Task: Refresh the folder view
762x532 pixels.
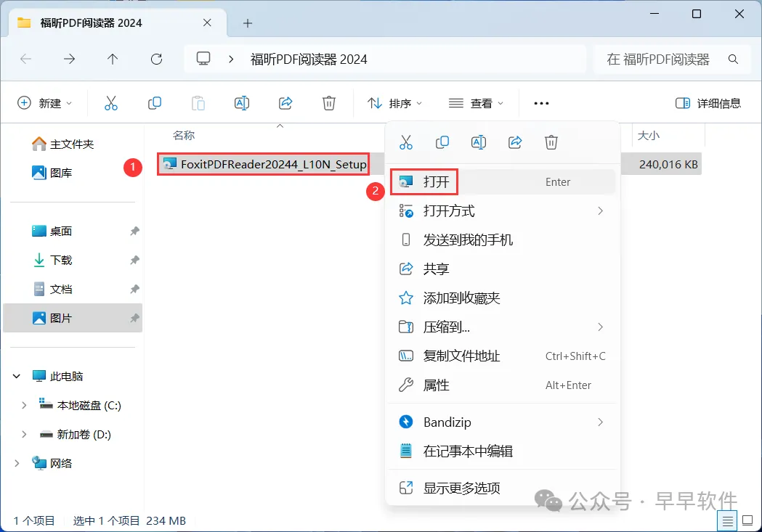Action: (x=156, y=60)
